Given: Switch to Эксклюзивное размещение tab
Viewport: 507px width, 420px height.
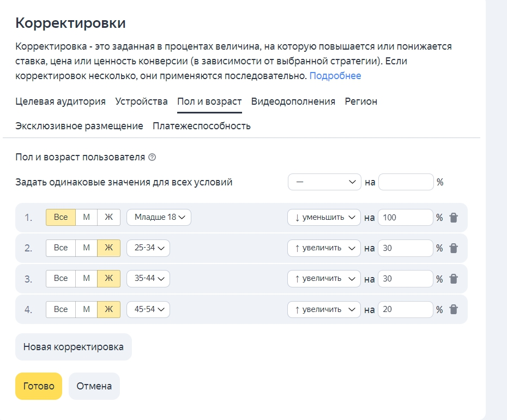Looking at the screenshot, I should (x=79, y=126).
